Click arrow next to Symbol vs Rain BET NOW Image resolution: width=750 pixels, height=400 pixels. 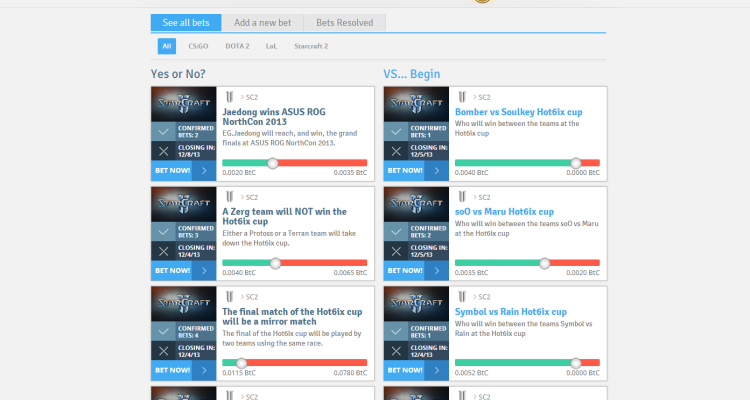[x=437, y=370]
